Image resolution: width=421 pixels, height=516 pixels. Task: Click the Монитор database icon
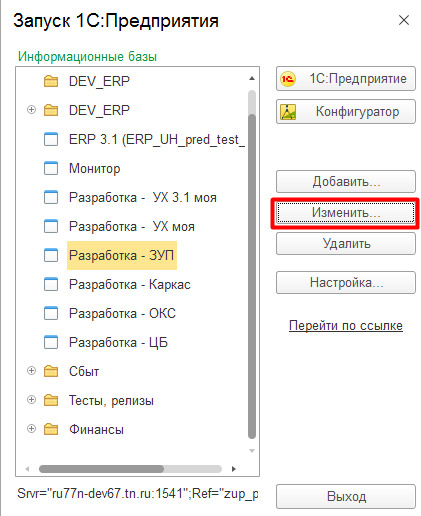tap(51, 168)
